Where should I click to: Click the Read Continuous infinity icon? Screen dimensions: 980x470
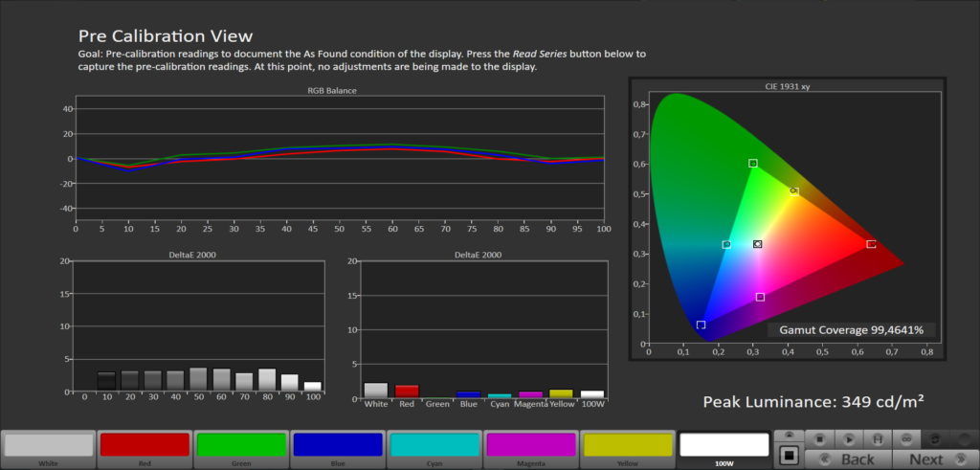tap(907, 439)
